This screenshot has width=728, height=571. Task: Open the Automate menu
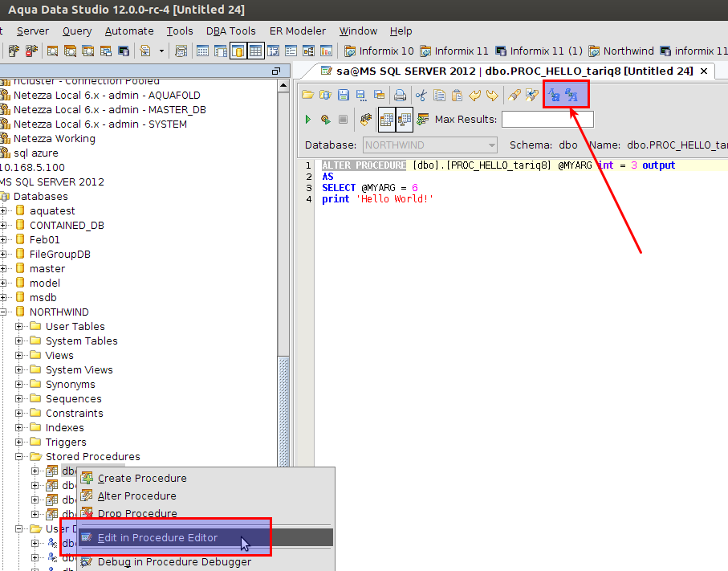point(129,31)
